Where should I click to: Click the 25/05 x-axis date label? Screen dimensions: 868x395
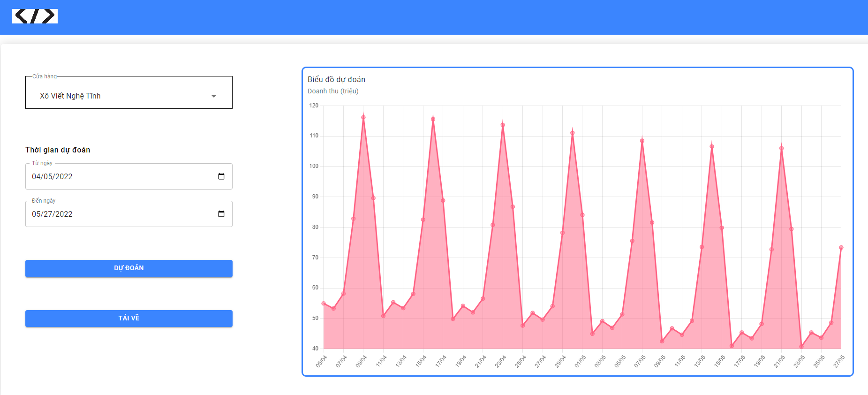[819, 361]
